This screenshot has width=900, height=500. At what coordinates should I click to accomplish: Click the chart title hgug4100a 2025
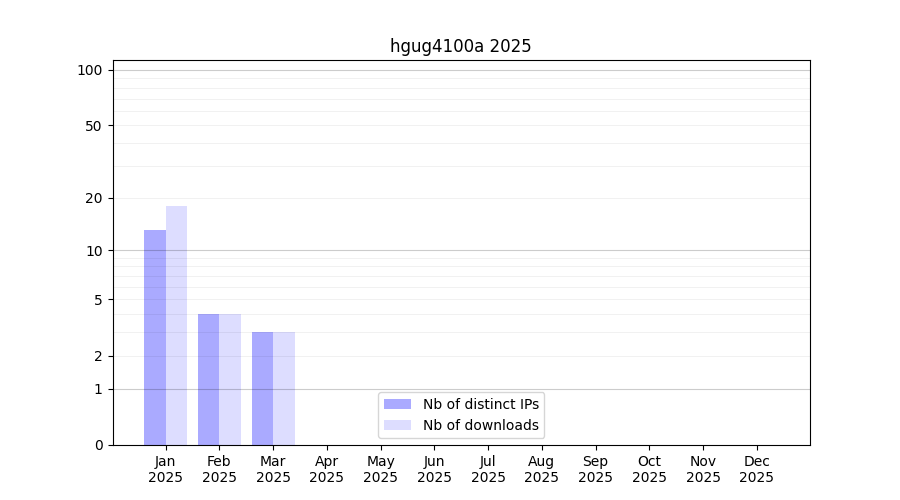pyautogui.click(x=460, y=46)
